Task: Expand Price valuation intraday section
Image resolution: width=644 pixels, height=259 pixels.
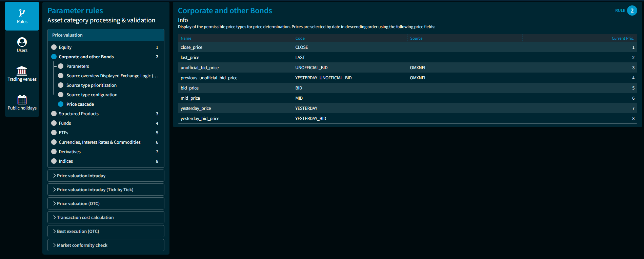Action: tap(106, 176)
